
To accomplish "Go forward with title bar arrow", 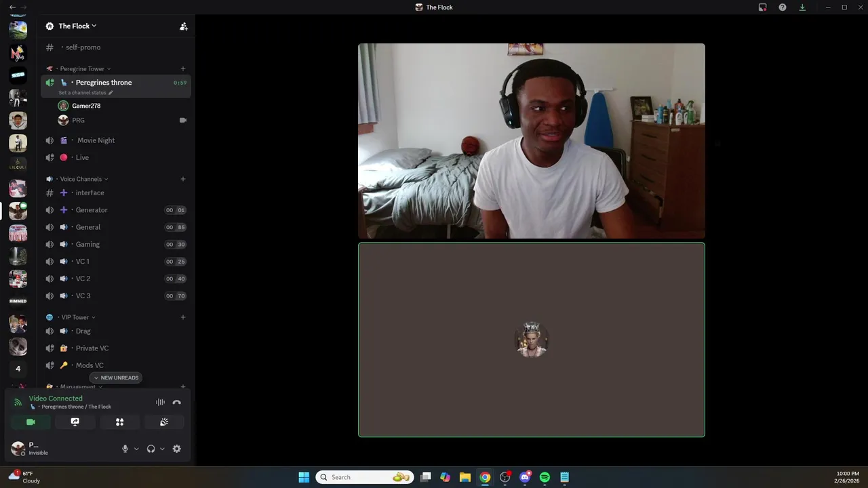I will [24, 7].
